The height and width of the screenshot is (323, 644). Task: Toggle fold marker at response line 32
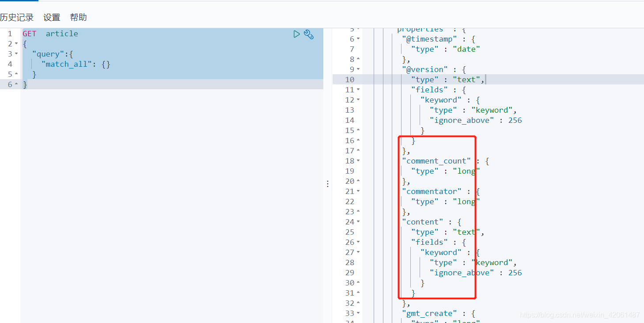pos(358,303)
